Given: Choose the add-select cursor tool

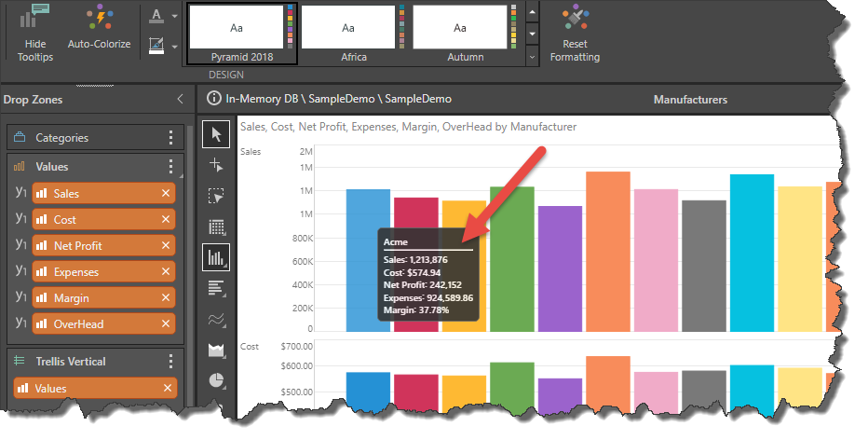Looking at the screenshot, I should point(216,166).
